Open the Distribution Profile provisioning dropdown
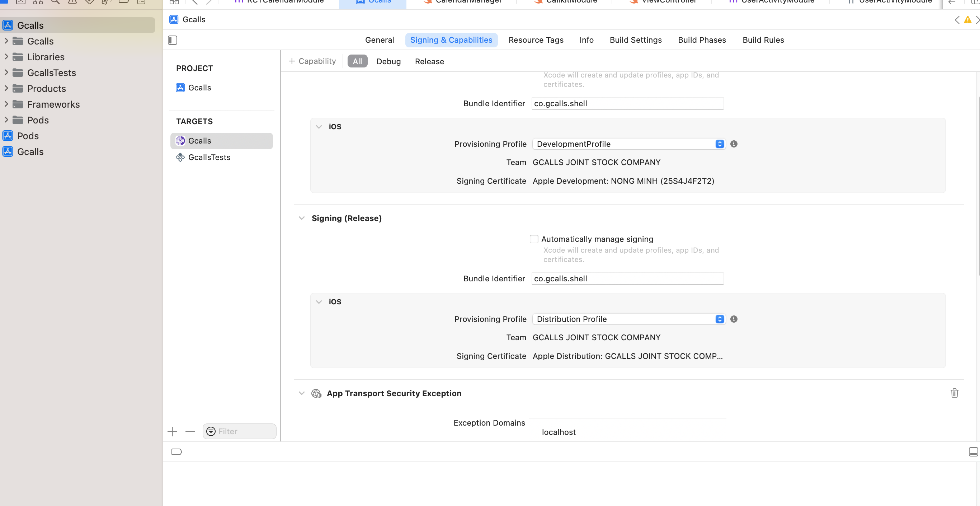This screenshot has height=506, width=980. coord(628,319)
